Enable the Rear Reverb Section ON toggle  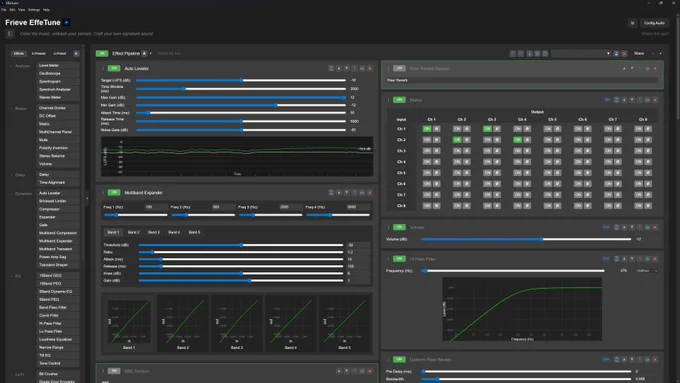[x=399, y=69]
